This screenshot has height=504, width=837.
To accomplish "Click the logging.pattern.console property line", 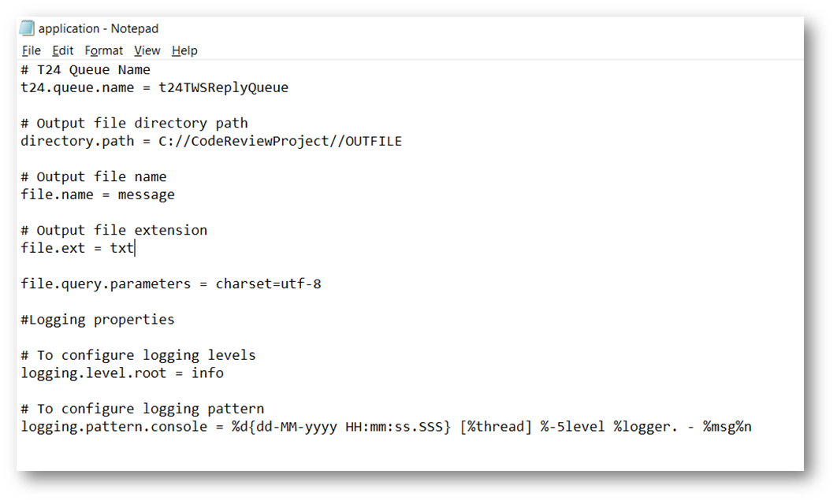I will [x=386, y=427].
